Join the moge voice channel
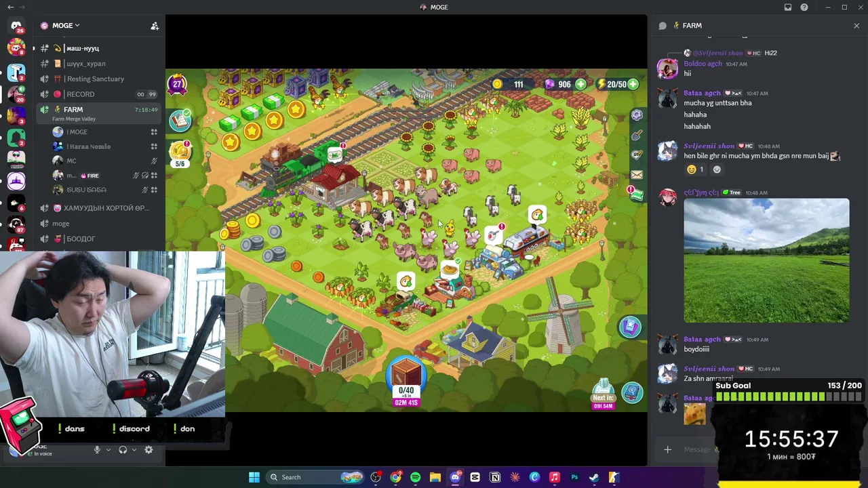Screen dimensions: 868x488 (99, 224)
